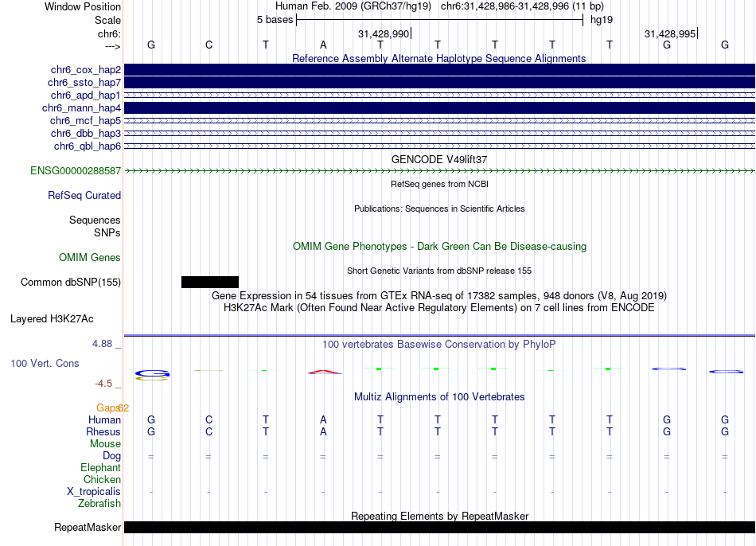Click the Scale row label

click(x=107, y=20)
